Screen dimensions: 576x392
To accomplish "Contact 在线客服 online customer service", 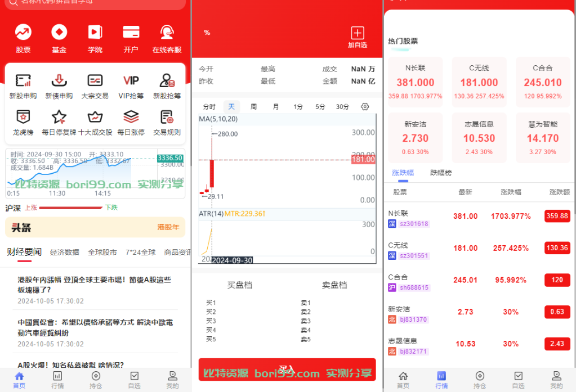I will pos(167,38).
